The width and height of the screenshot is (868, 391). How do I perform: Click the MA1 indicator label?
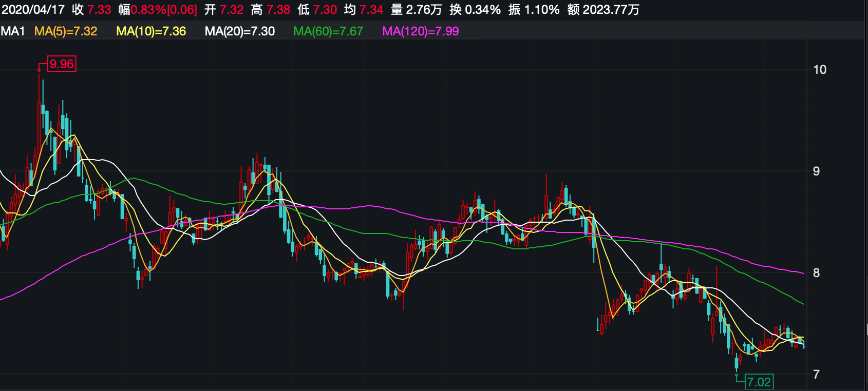(x=13, y=31)
